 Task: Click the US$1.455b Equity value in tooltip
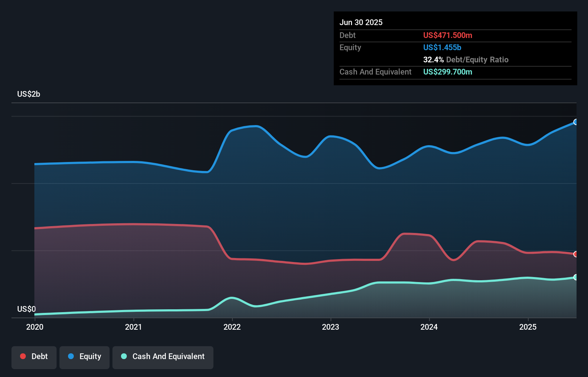pyautogui.click(x=442, y=47)
